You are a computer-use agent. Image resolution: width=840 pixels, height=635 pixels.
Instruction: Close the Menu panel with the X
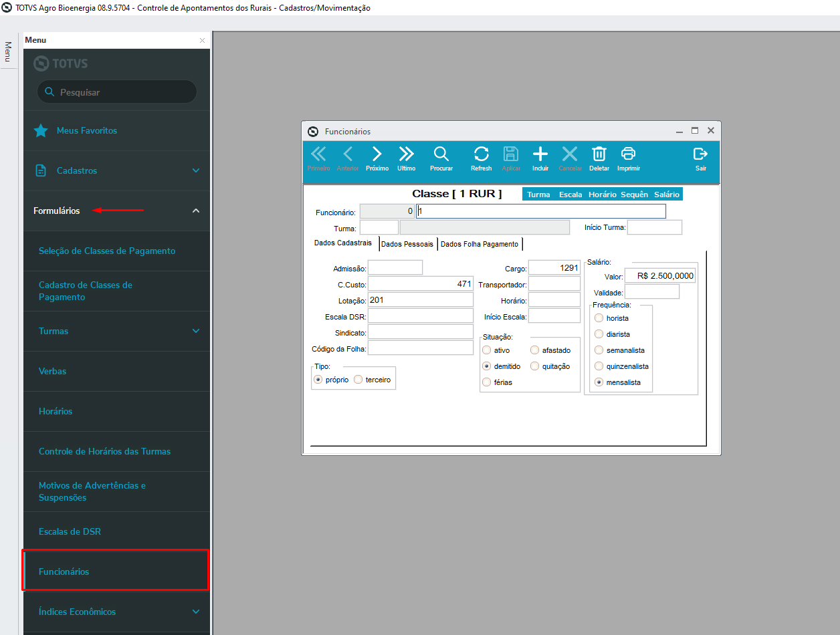[x=203, y=40]
